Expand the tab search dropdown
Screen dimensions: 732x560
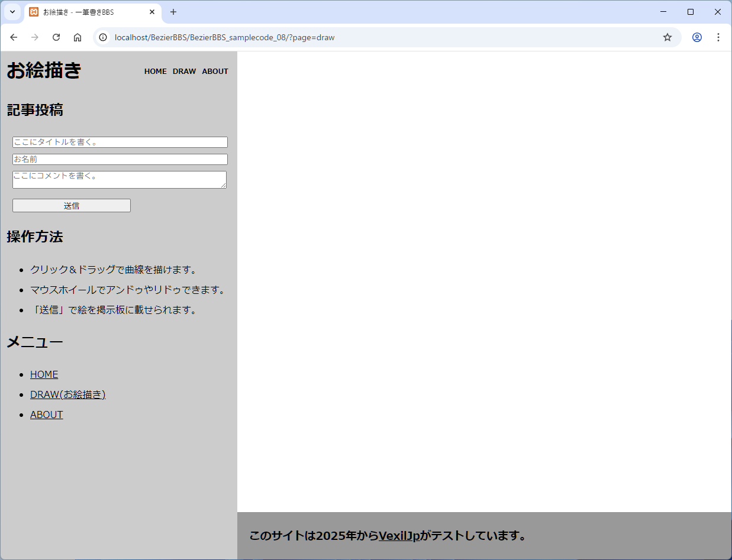pos(12,12)
